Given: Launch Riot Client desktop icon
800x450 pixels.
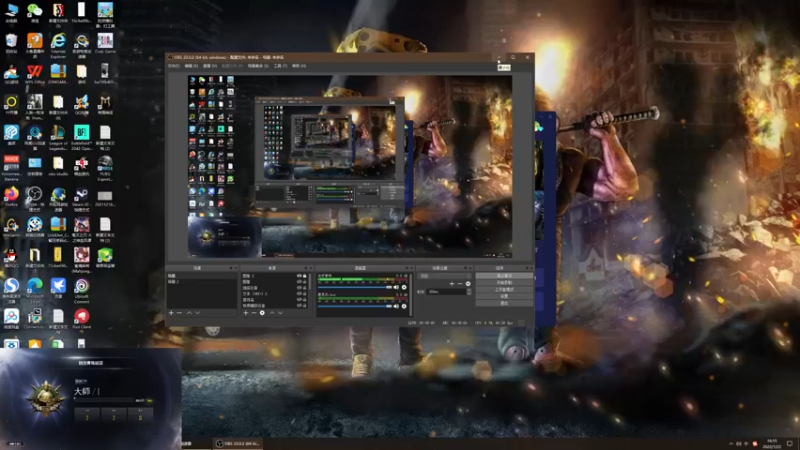Looking at the screenshot, I should [82, 319].
